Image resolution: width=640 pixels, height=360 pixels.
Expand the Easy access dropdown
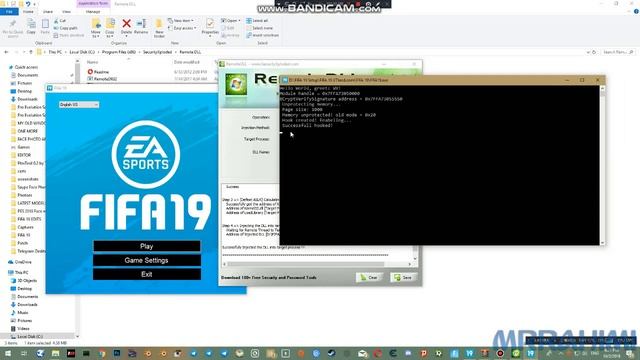[182, 28]
